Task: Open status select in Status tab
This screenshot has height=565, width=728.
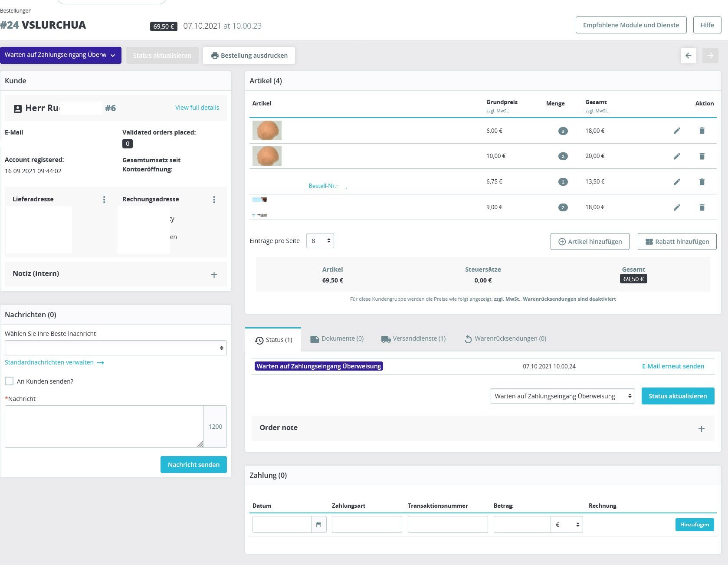Action: [562, 396]
